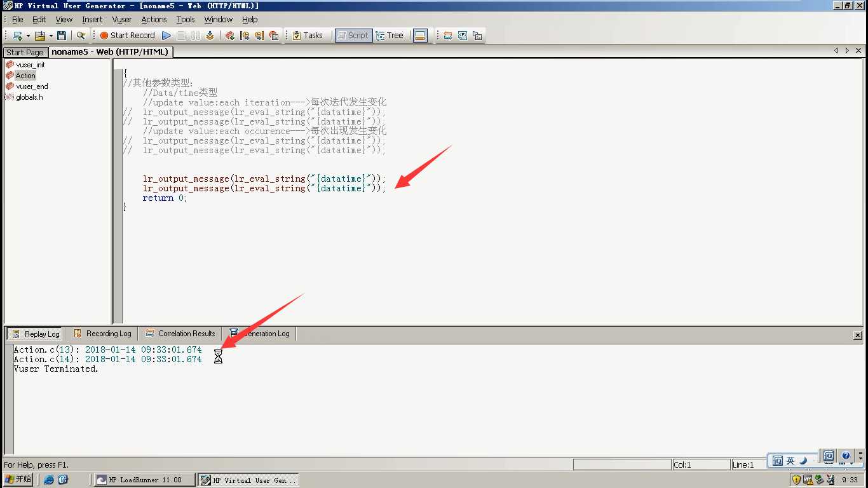Switch to Script view
868x488 pixels.
(353, 36)
